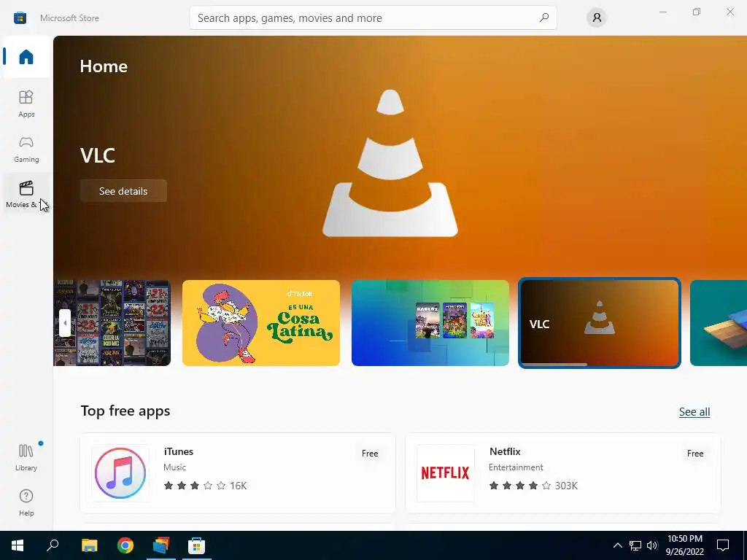747x560 pixels.
Task: Open Movies & TV section
Action: click(26, 194)
